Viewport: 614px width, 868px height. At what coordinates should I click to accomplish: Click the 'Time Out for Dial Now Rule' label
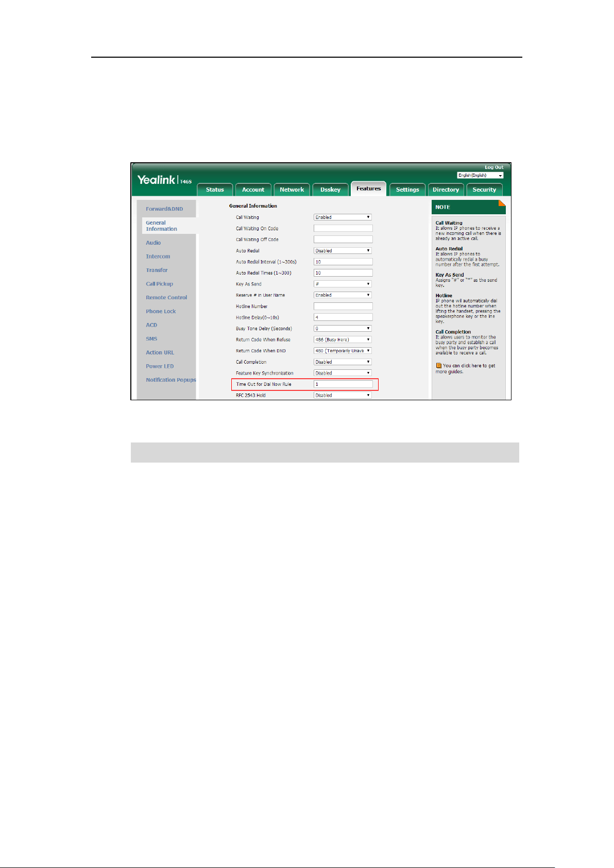(x=264, y=384)
